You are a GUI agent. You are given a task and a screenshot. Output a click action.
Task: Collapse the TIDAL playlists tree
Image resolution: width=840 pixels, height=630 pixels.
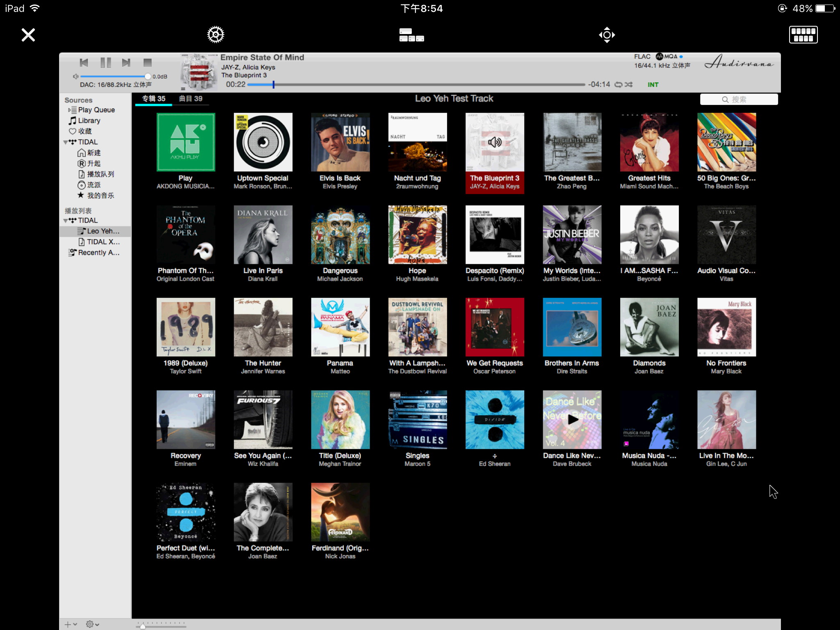coord(66,221)
